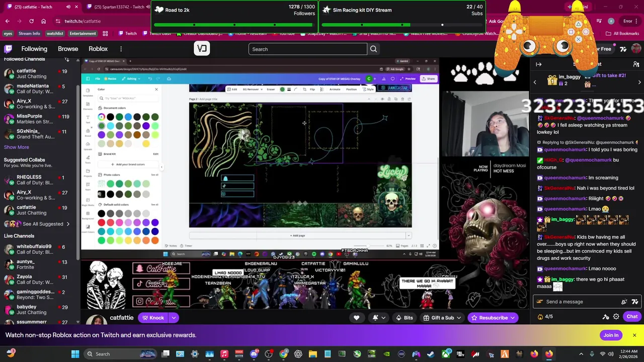Viewport: 644px width, 362px height.
Task: Click the 7TV icon in top bar
Action: point(623,49)
